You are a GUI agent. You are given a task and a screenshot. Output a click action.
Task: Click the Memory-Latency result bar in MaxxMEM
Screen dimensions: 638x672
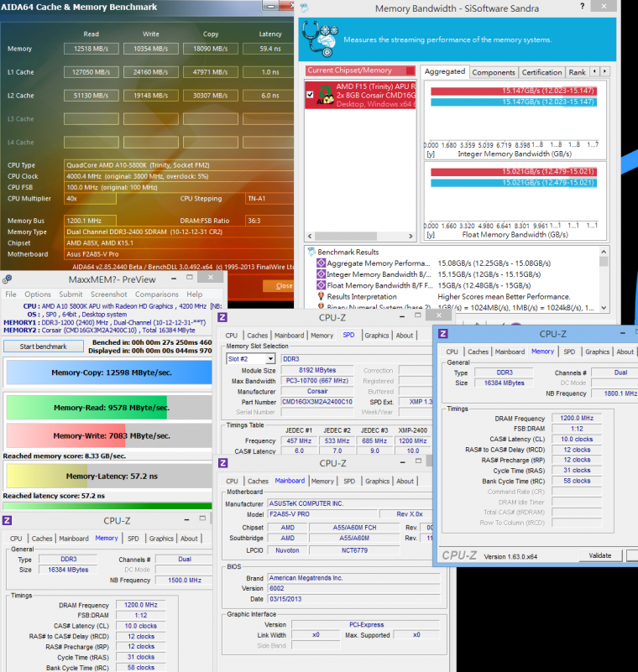pyautogui.click(x=109, y=477)
